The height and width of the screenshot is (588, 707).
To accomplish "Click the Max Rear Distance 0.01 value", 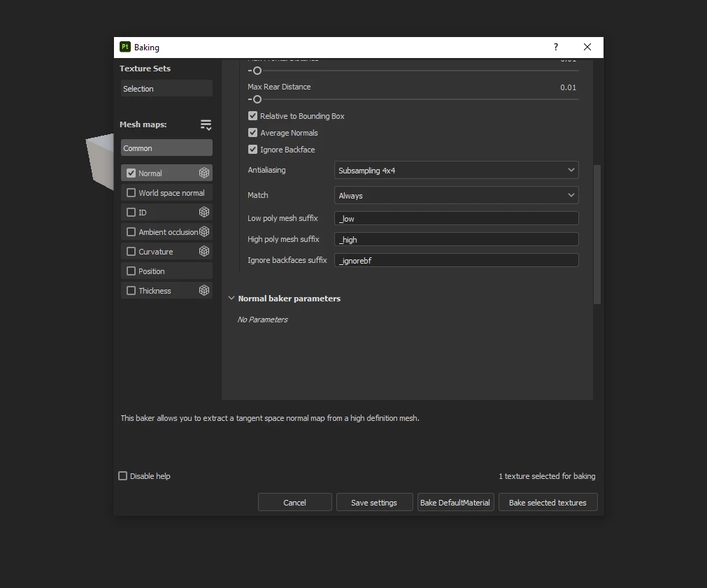I will 568,87.
